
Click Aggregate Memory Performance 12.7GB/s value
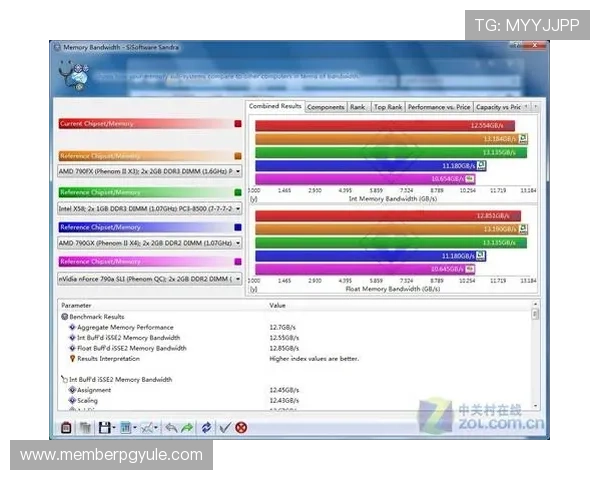pos(282,327)
